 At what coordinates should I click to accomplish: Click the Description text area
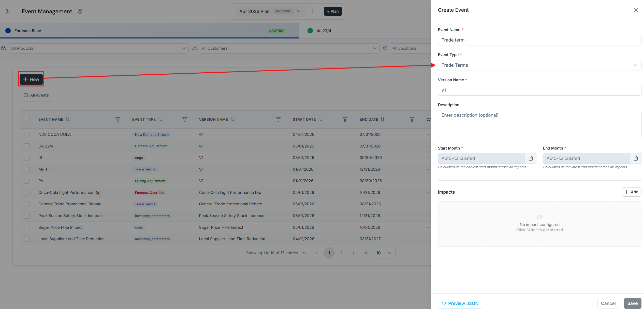(x=539, y=123)
